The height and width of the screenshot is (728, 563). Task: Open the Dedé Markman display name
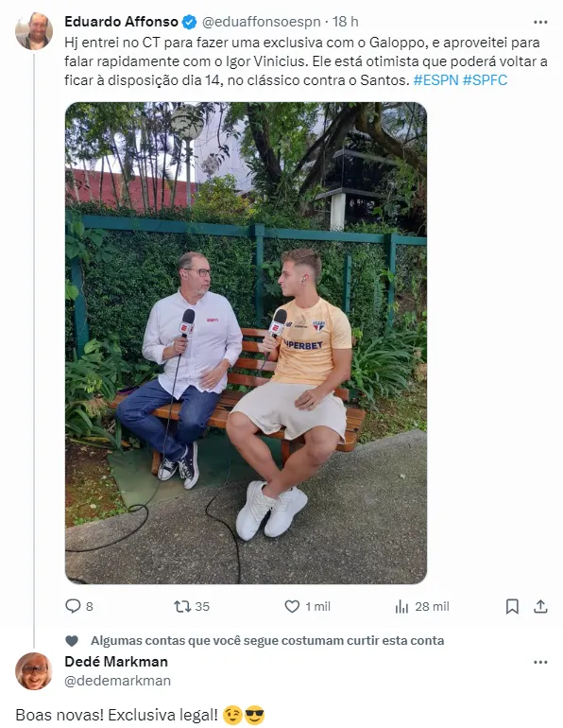pos(116,662)
